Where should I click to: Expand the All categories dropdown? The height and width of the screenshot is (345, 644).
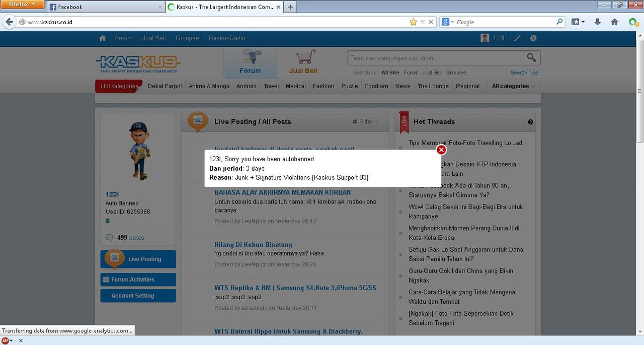coord(513,86)
